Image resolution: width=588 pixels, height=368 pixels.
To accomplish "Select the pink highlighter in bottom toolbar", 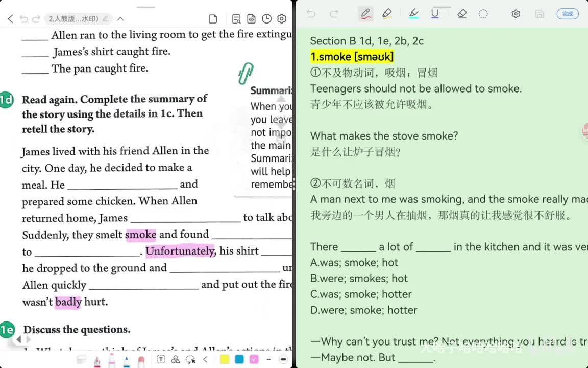I will pyautogui.click(x=111, y=360).
